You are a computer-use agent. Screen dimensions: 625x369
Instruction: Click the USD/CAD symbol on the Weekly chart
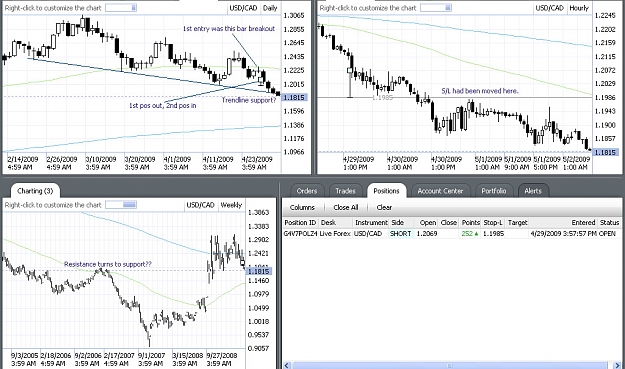click(x=201, y=205)
